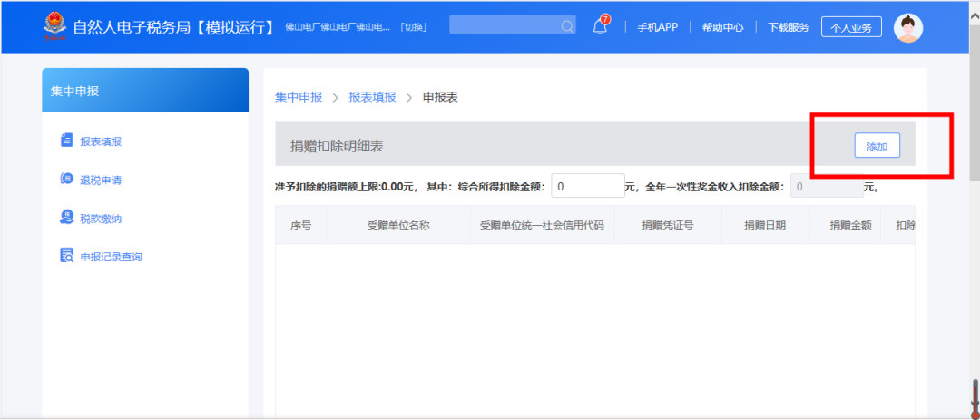Open 帮助中心 link
The width and height of the screenshot is (980, 420).
[723, 27]
